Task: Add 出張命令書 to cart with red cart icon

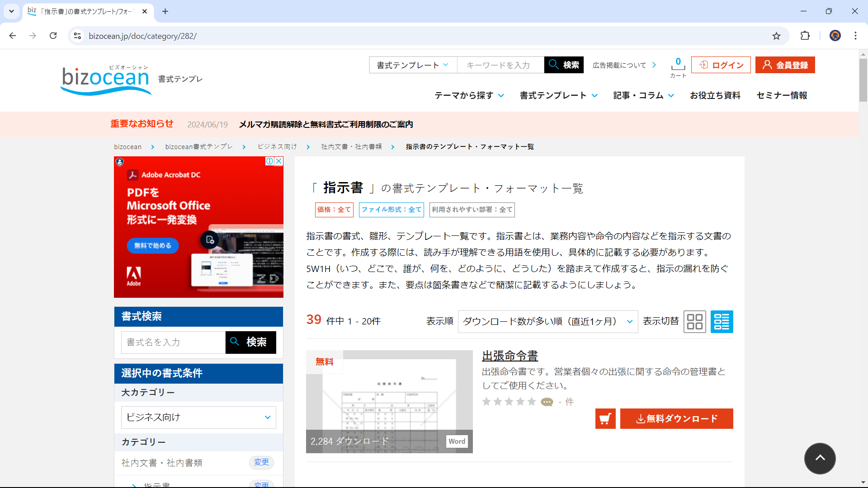Action: pos(605,419)
